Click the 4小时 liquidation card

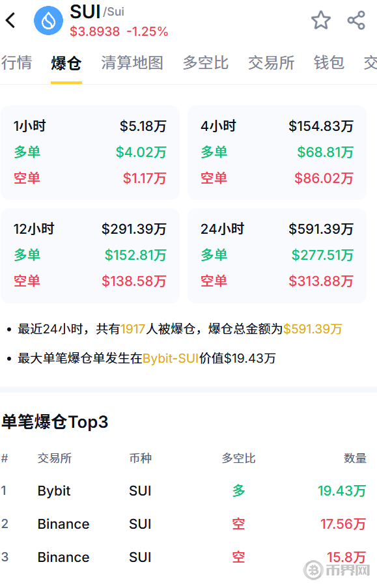pos(277,152)
